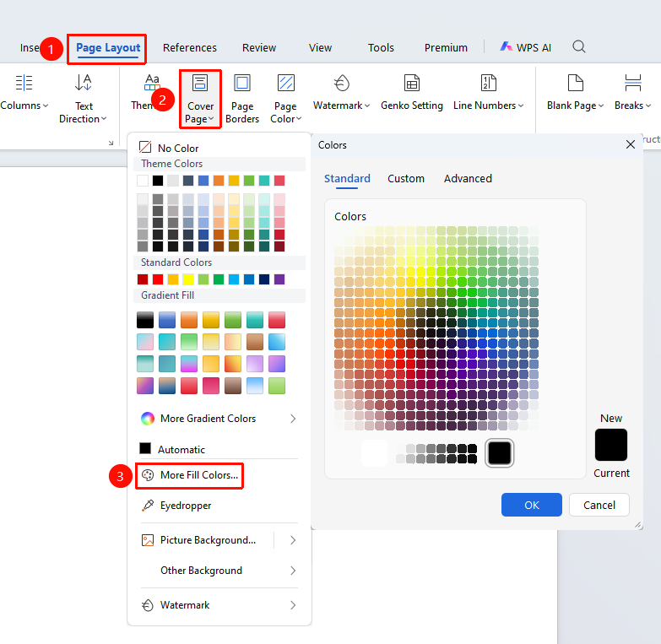
Task: Expand the Text Direction dropdown arrow
Action: pyautogui.click(x=104, y=119)
